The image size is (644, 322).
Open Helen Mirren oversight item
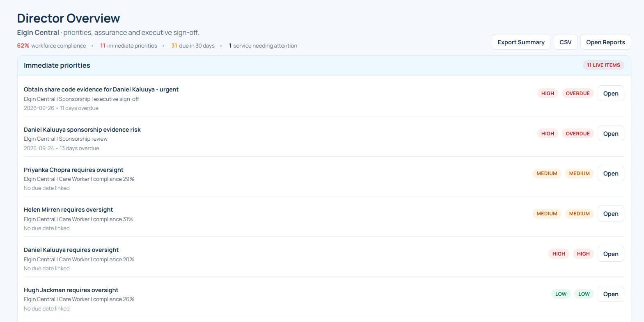[x=611, y=214]
